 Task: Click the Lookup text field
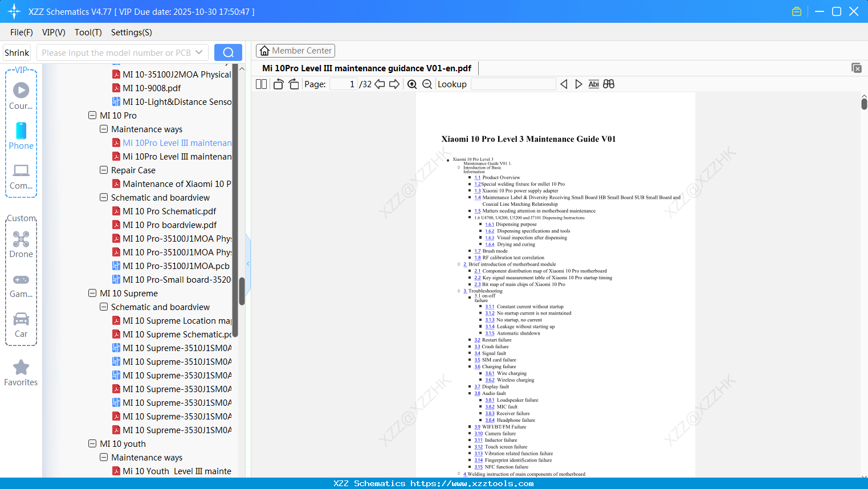(x=513, y=84)
